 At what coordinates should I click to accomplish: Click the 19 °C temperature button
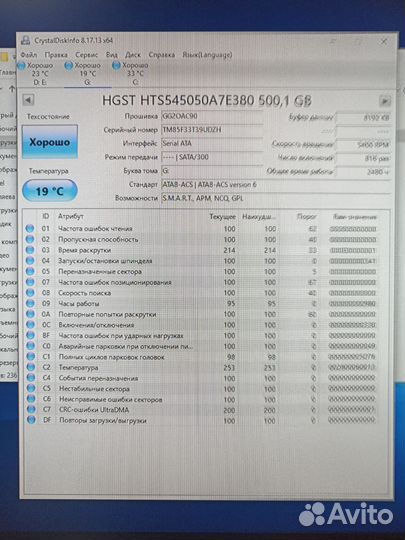coord(50,191)
